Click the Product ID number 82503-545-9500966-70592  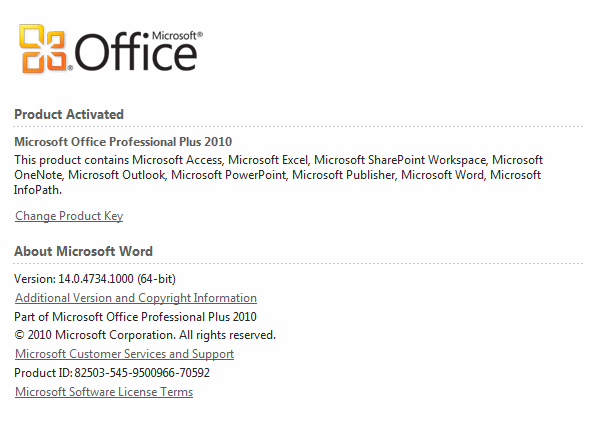click(142, 372)
